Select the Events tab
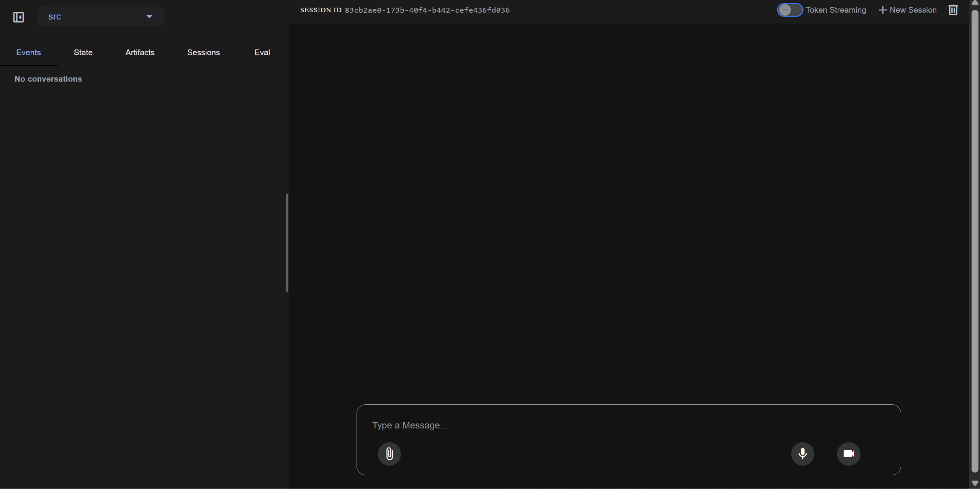The width and height of the screenshot is (980, 489). click(x=28, y=53)
